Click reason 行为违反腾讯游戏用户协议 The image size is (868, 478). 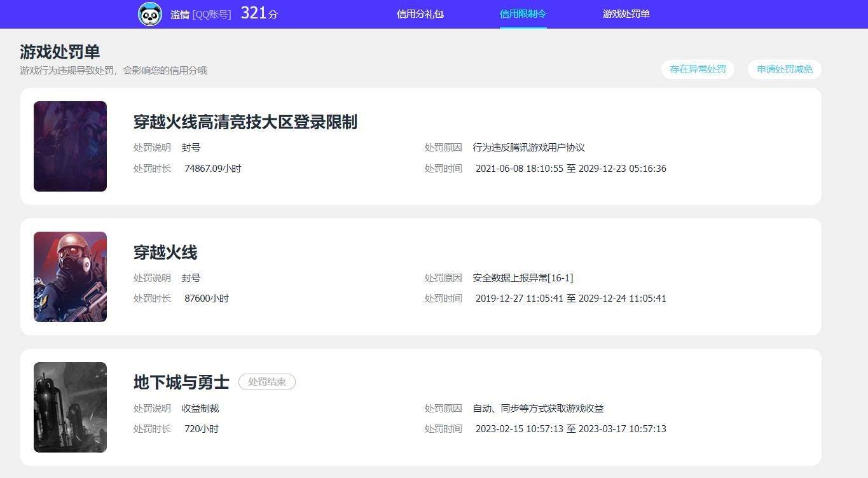point(529,148)
